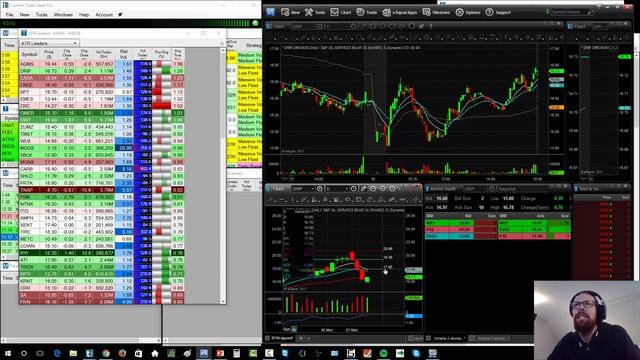Select the RYI row in ATR Leaders
The height and width of the screenshot is (360, 640).
(x=102, y=253)
